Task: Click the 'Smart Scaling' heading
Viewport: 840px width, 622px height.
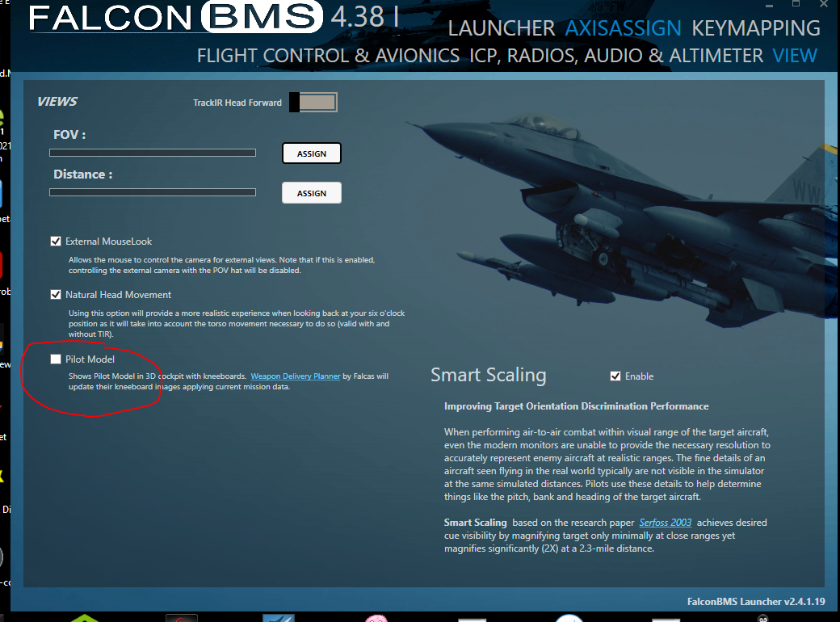Action: point(489,375)
